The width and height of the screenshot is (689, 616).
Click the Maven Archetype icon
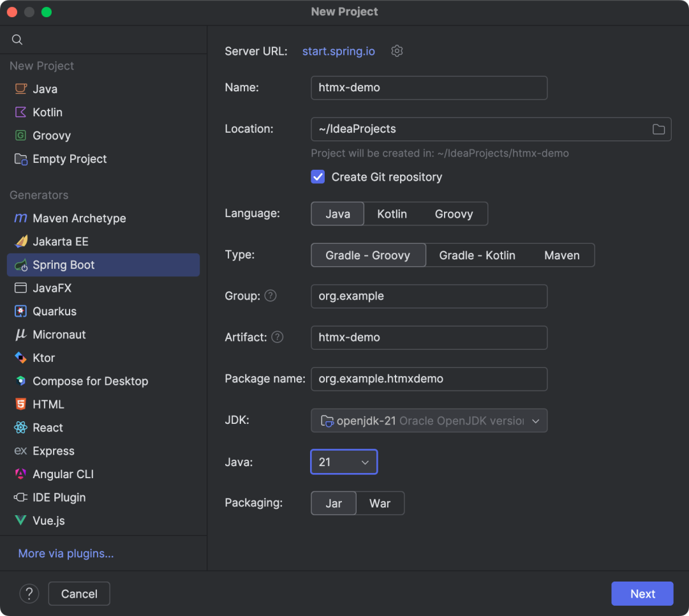tap(20, 218)
